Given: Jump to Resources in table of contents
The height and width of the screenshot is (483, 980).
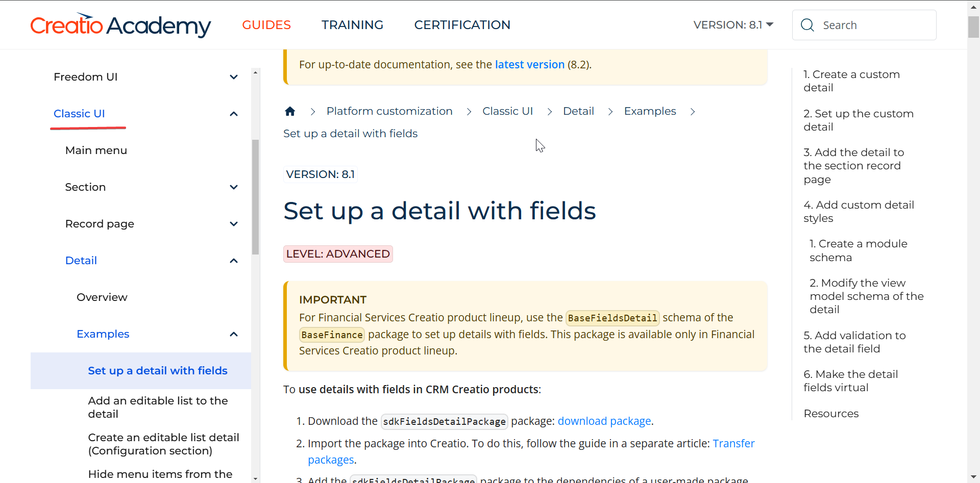Looking at the screenshot, I should point(831,414).
